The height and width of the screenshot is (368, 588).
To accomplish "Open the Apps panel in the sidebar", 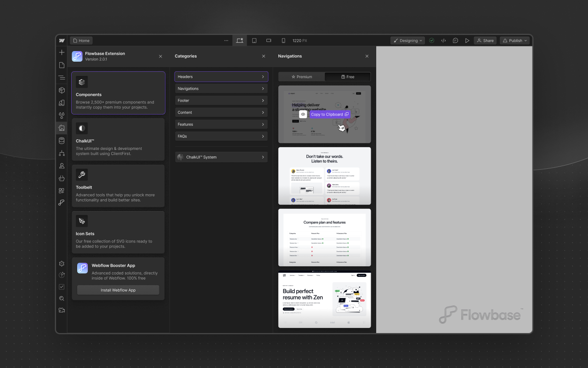I will 62,190.
